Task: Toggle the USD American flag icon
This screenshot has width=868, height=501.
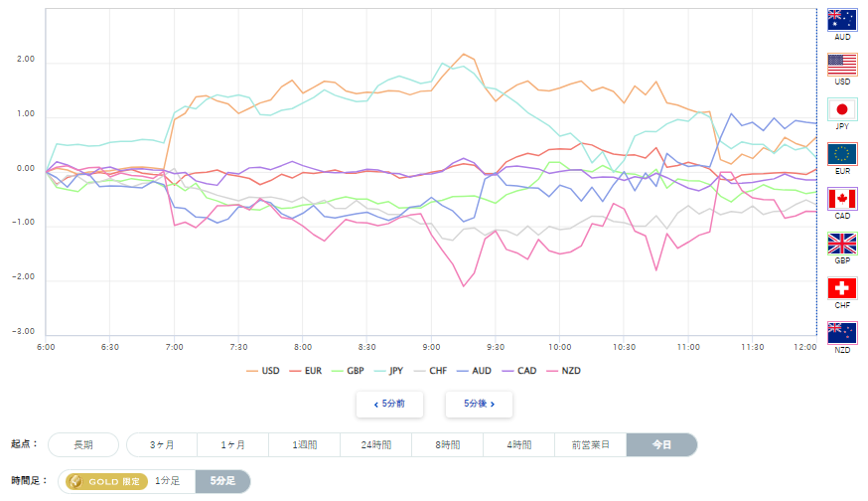Action: 842,65
